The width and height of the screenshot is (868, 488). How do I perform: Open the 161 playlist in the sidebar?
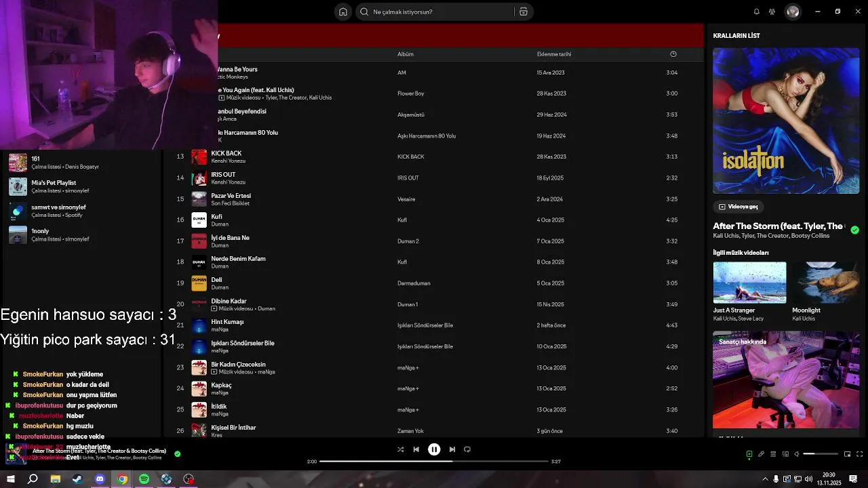click(81, 163)
